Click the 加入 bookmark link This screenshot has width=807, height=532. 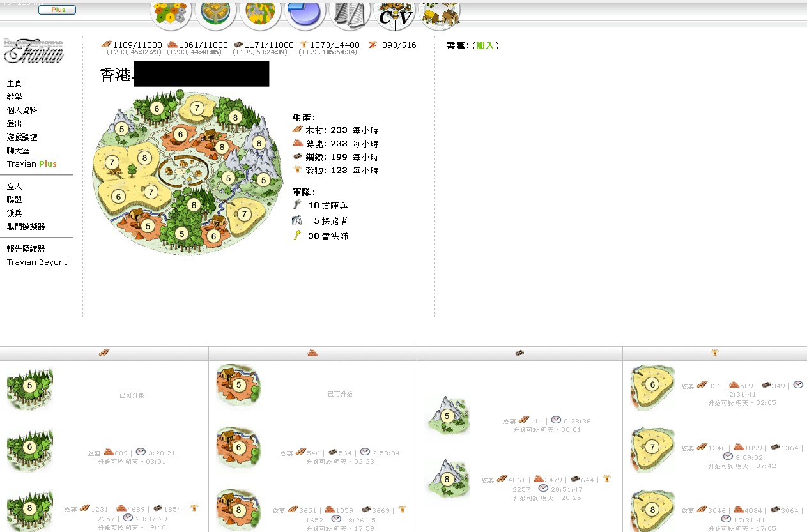click(x=485, y=46)
